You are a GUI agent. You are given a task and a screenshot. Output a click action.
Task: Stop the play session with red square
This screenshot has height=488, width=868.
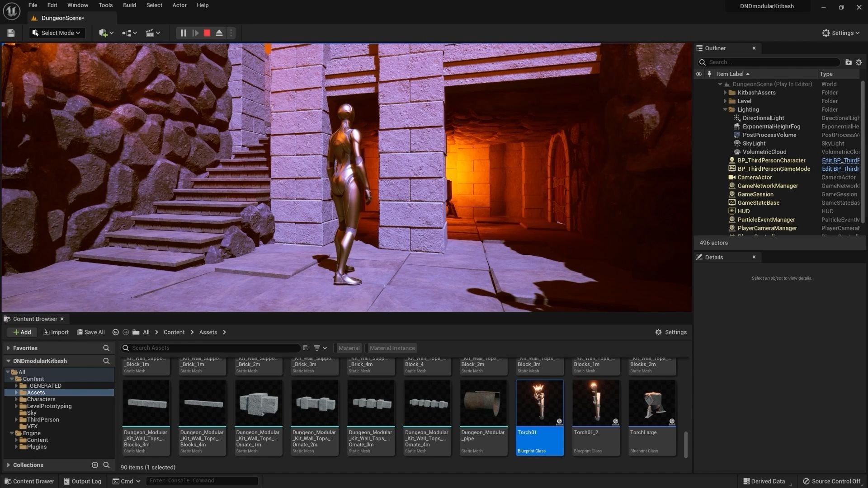click(x=207, y=33)
